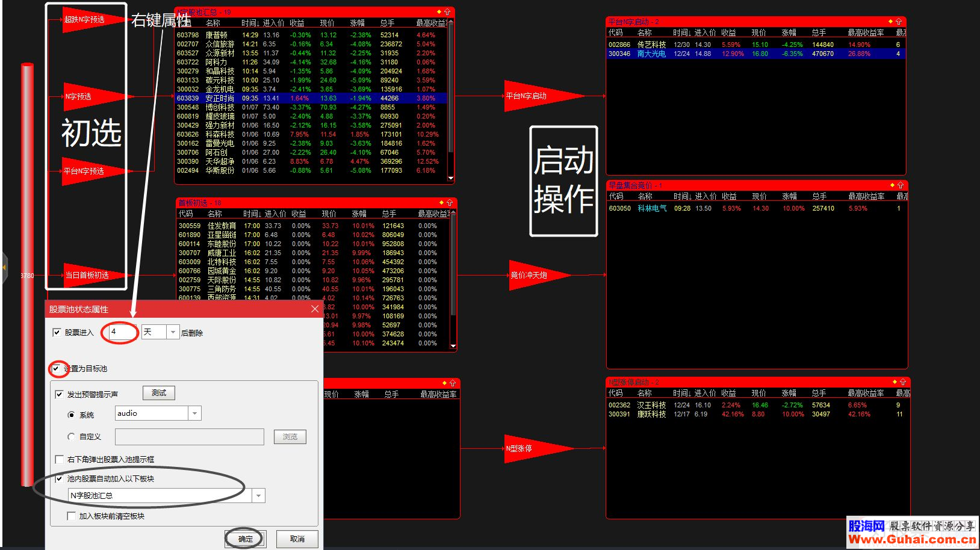Screen dimensions: 980x550
Task: Click up-arrow icon in 首板初选 panel header
Action: (450, 203)
